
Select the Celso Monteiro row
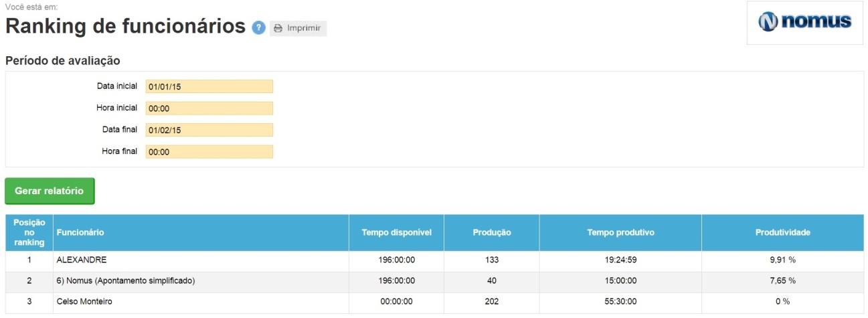tap(434, 302)
